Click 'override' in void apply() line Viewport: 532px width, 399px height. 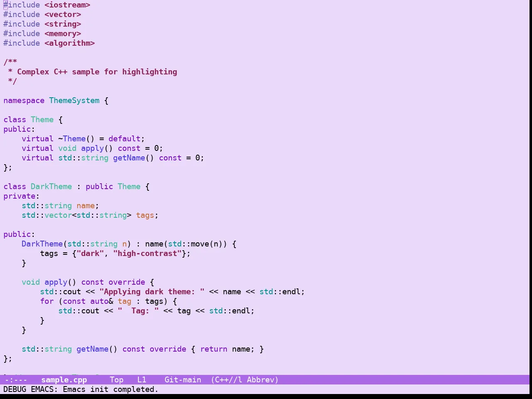(x=127, y=282)
